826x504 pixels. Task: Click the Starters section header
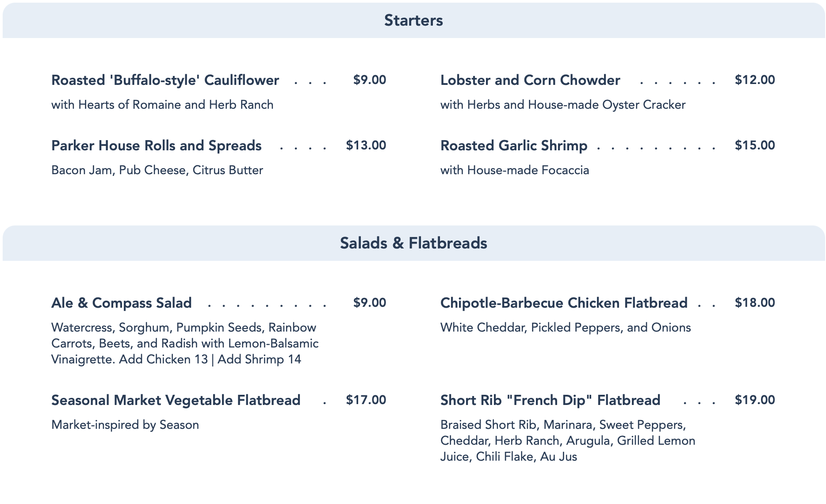tap(413, 20)
